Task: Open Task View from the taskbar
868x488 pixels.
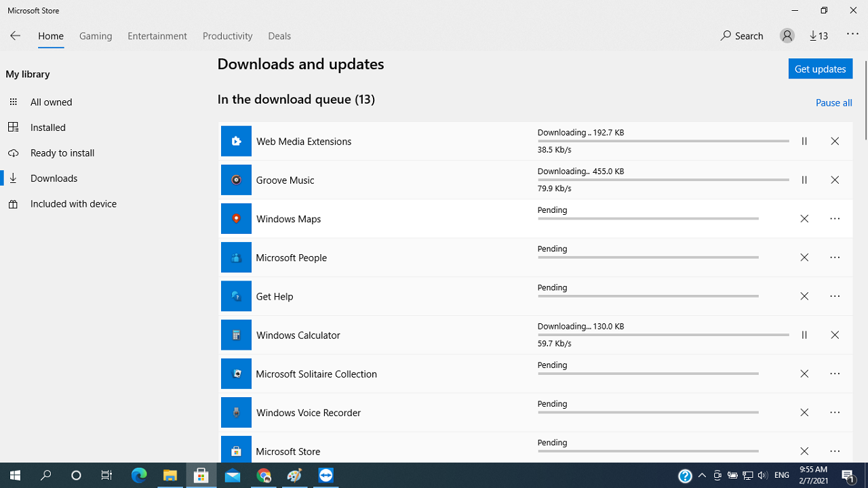Action: tap(106, 475)
